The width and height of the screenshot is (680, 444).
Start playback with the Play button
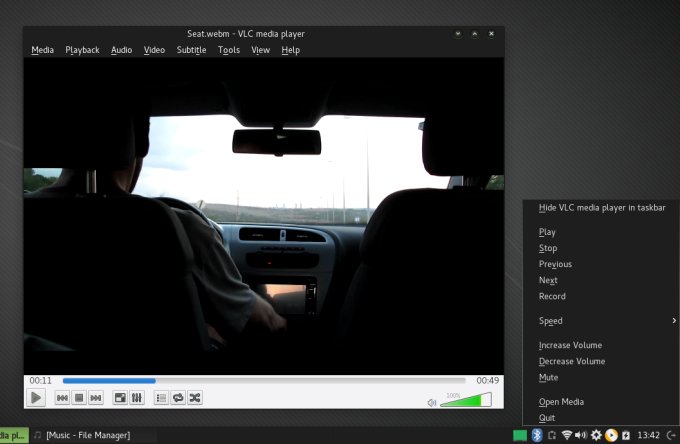(36, 398)
